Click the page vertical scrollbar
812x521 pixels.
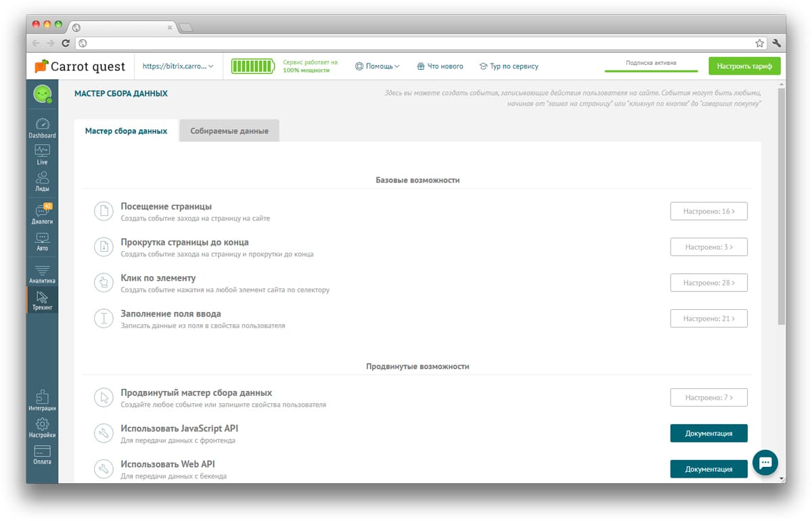click(782, 206)
